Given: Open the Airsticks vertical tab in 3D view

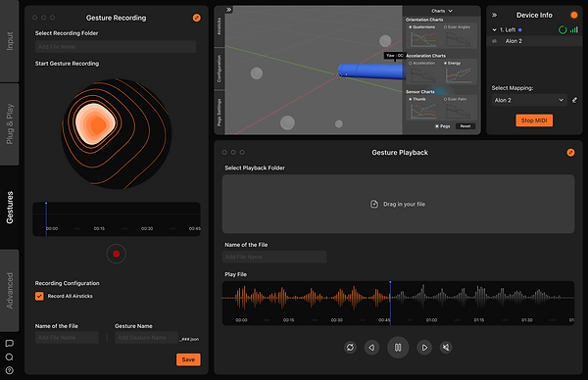Looking at the screenshot, I should (220, 27).
